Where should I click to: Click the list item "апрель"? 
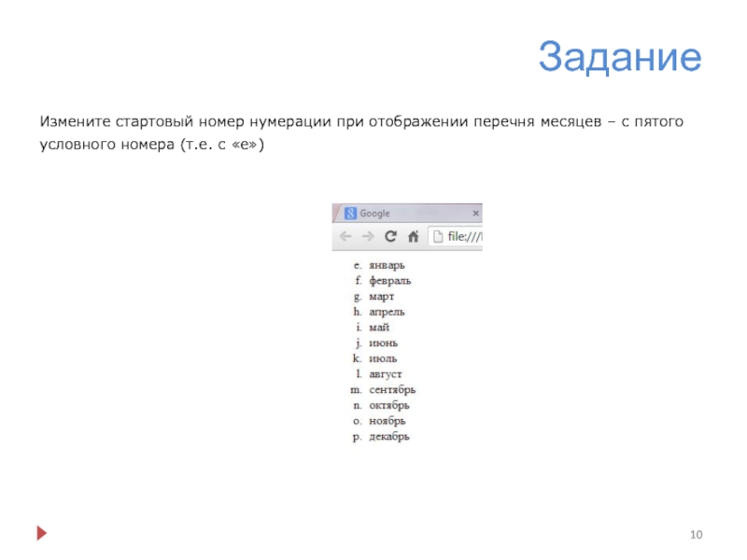387,312
